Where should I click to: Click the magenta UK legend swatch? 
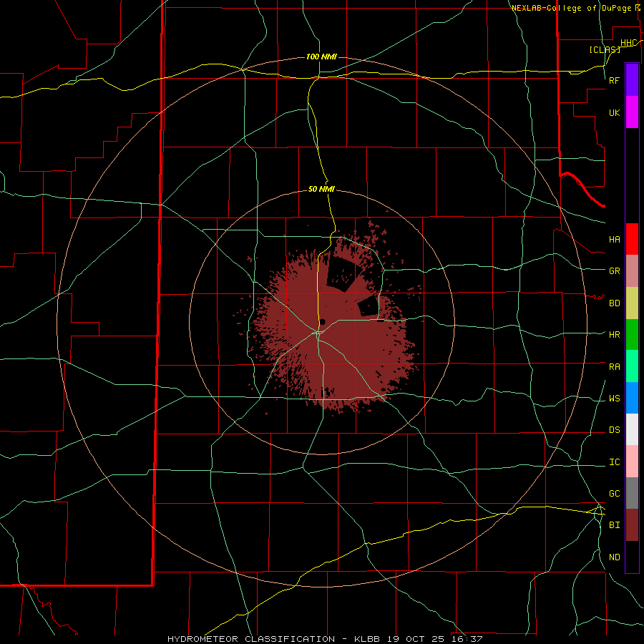click(x=632, y=112)
